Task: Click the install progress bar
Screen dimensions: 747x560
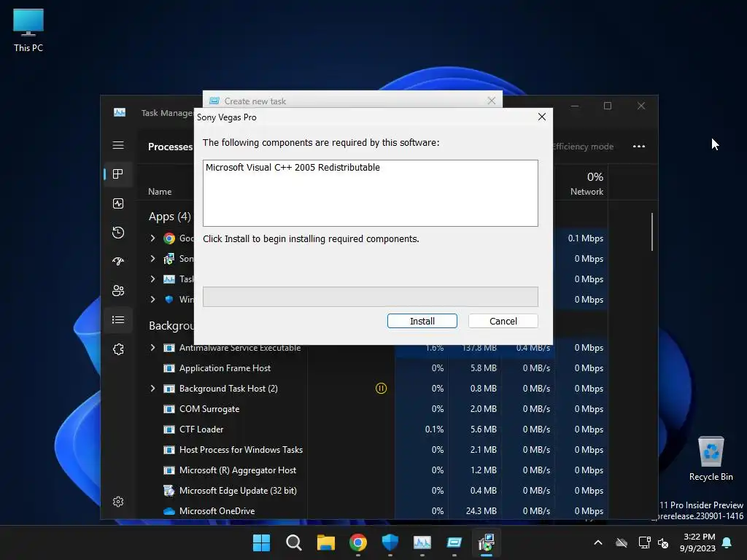Action: (370, 297)
